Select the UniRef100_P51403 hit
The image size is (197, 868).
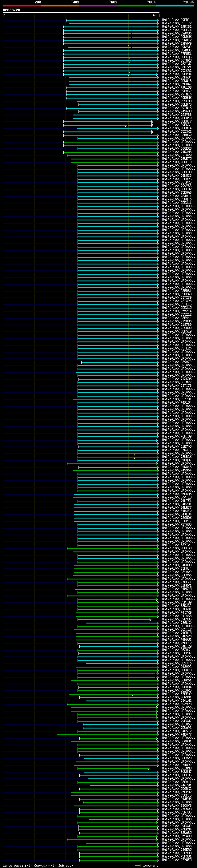click(x=176, y=836)
